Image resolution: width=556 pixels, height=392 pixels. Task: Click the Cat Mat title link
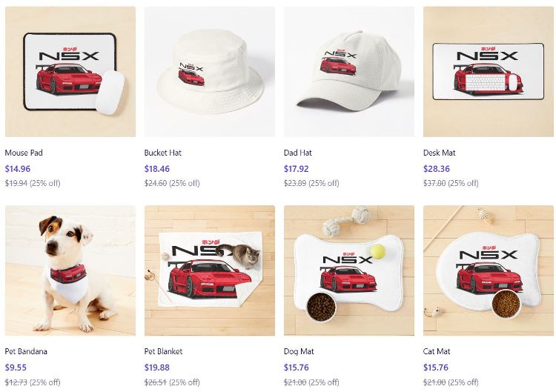tap(437, 351)
